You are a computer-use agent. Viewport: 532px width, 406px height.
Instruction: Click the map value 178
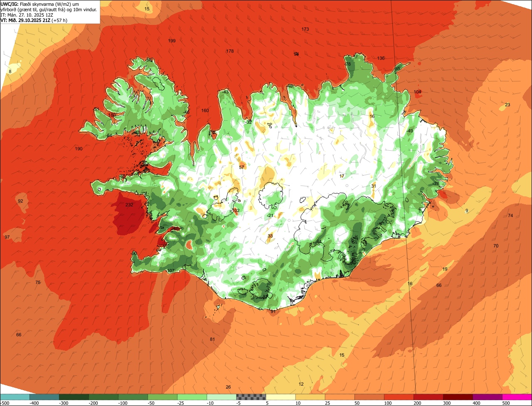point(230,51)
